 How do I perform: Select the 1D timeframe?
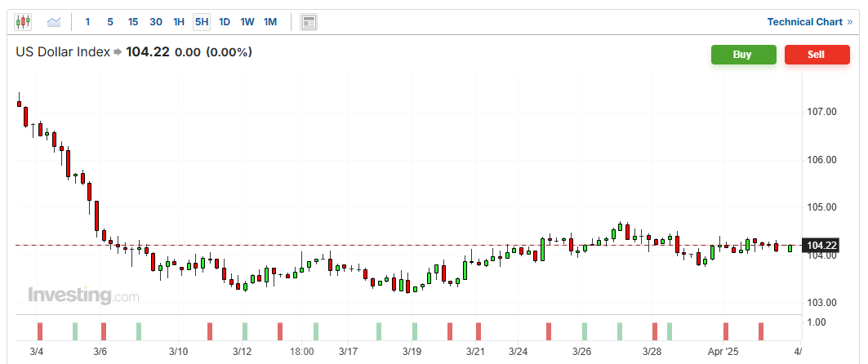click(224, 22)
